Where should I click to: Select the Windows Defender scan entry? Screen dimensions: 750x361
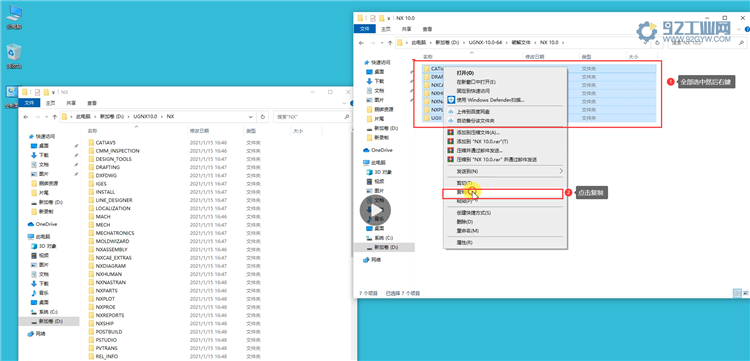point(485,100)
